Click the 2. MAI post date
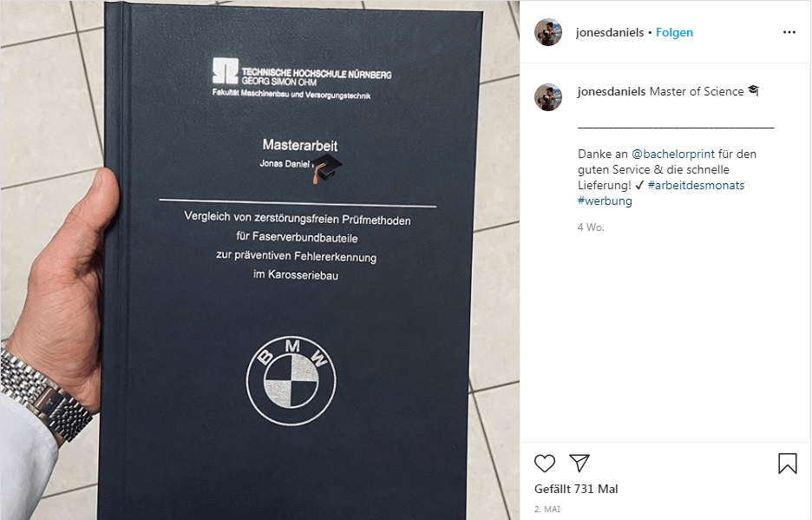This screenshot has width=812, height=520. point(547,509)
